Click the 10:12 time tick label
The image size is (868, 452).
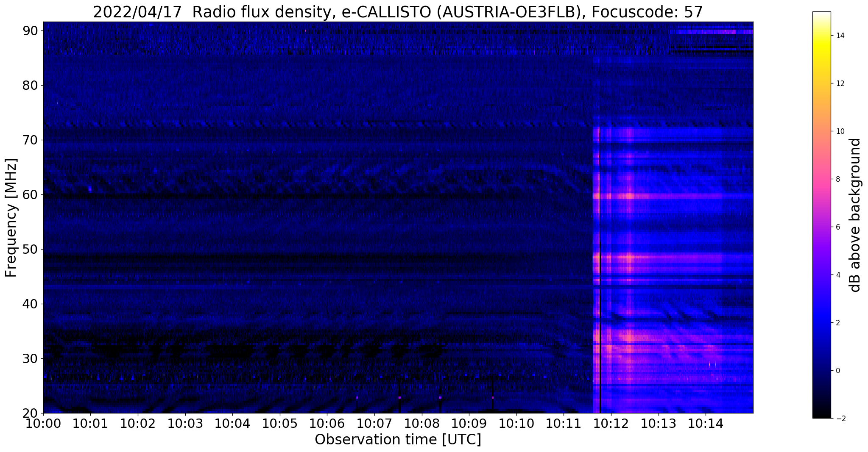coord(611,424)
